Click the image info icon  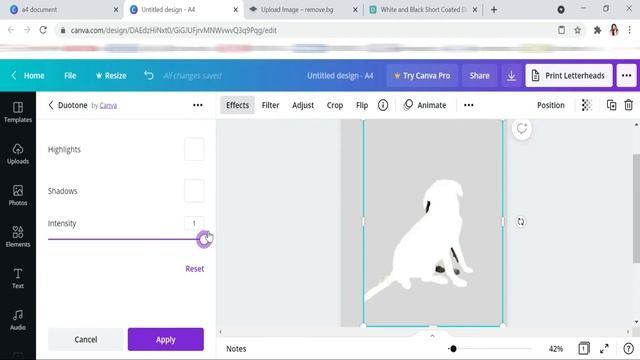(x=382, y=105)
